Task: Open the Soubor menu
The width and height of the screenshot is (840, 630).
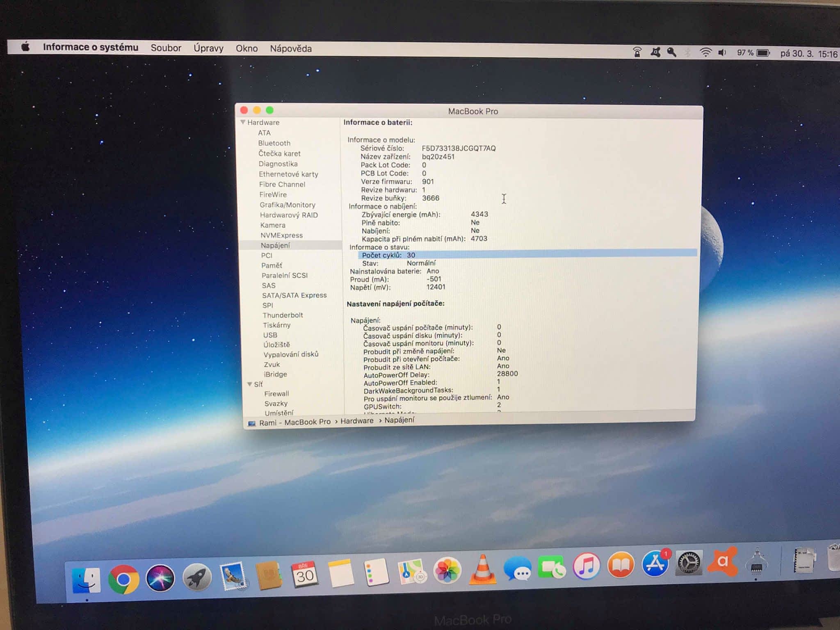Action: click(166, 48)
